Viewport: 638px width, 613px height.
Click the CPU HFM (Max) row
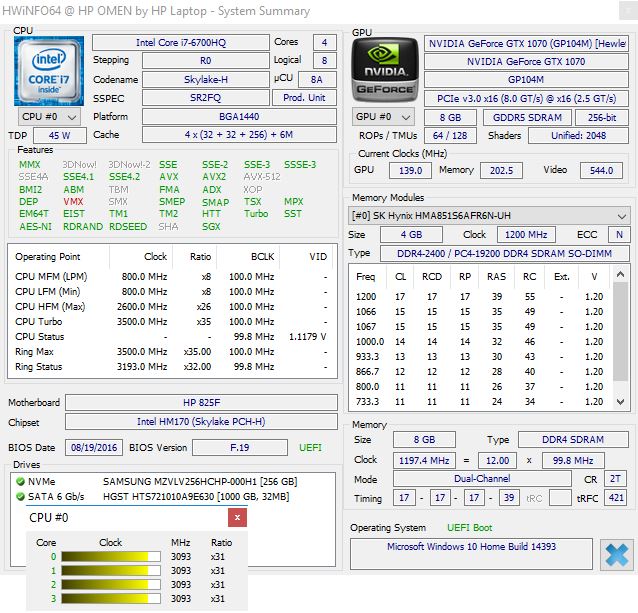[171, 307]
